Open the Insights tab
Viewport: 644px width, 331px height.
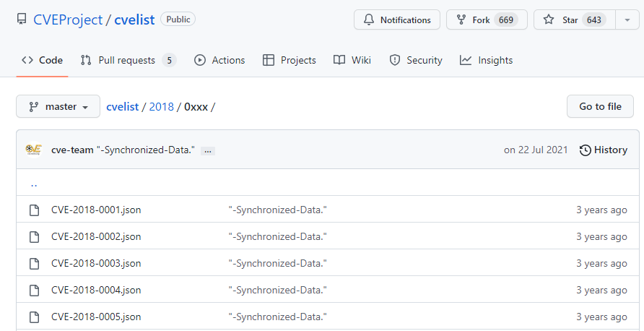click(486, 61)
